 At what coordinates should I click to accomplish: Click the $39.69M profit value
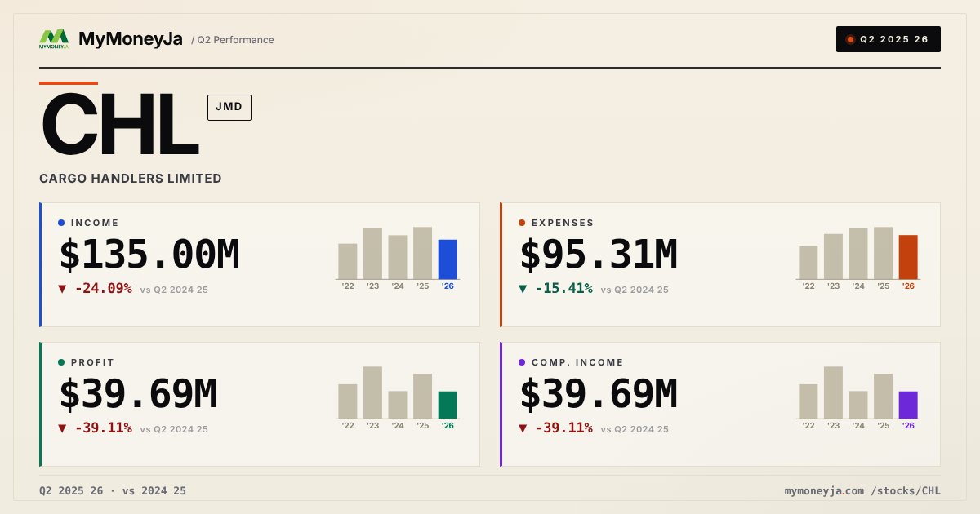[x=138, y=394]
